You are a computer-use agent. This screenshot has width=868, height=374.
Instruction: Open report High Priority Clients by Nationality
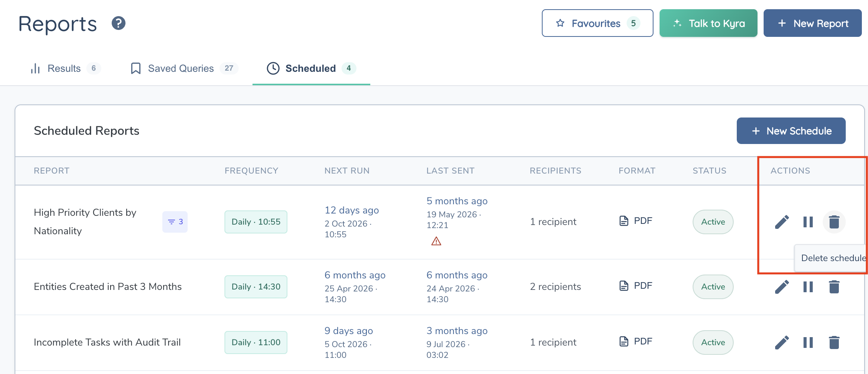click(x=85, y=222)
